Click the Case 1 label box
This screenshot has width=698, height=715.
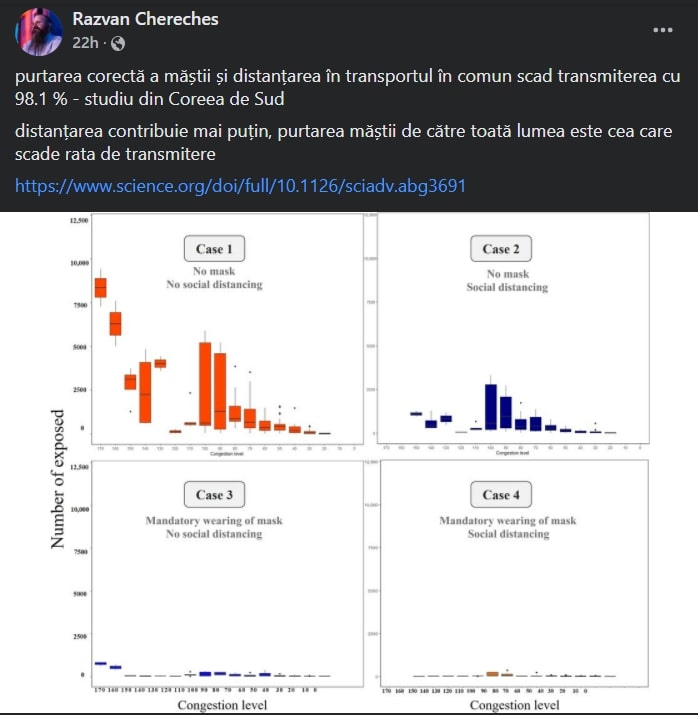(214, 249)
